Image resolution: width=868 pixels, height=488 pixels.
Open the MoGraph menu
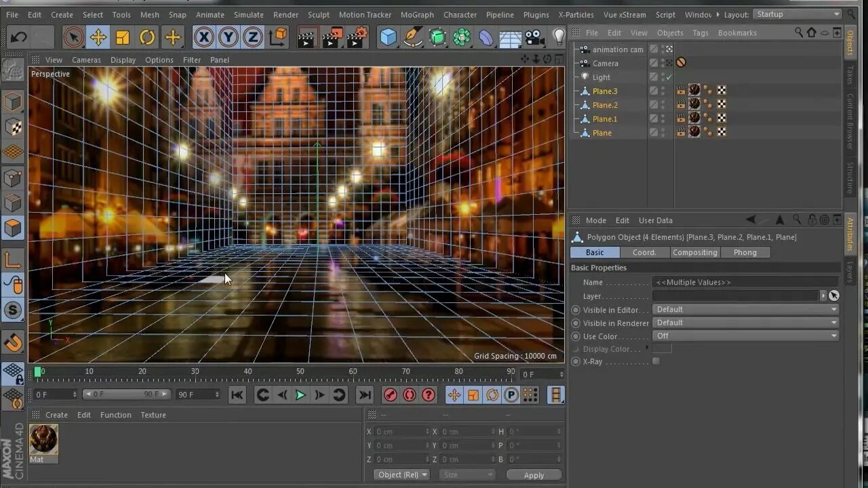pos(417,15)
